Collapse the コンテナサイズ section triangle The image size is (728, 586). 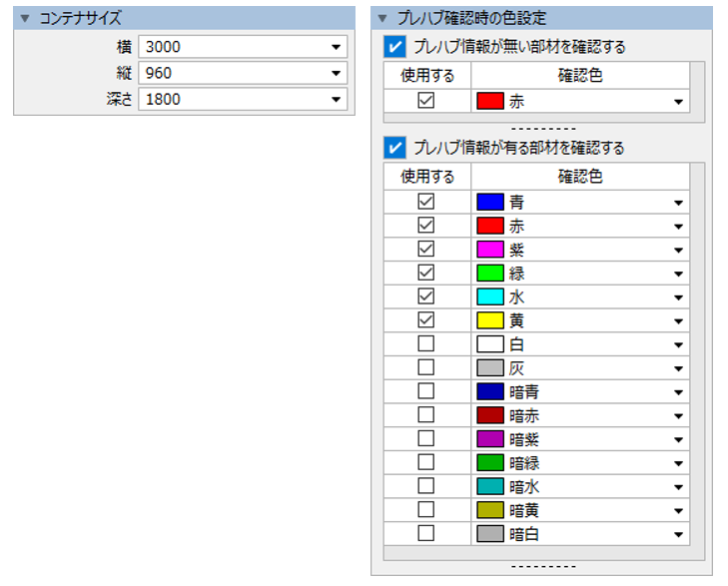(25, 19)
